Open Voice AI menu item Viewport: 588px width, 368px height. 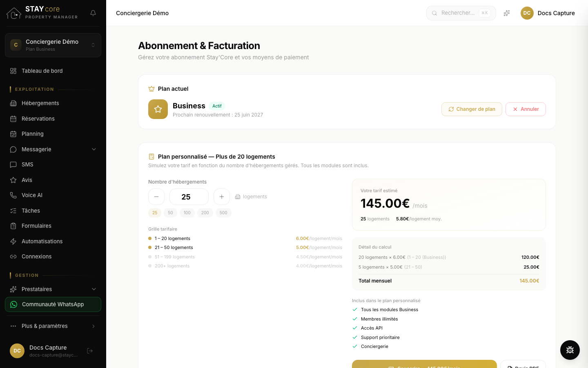(53, 195)
